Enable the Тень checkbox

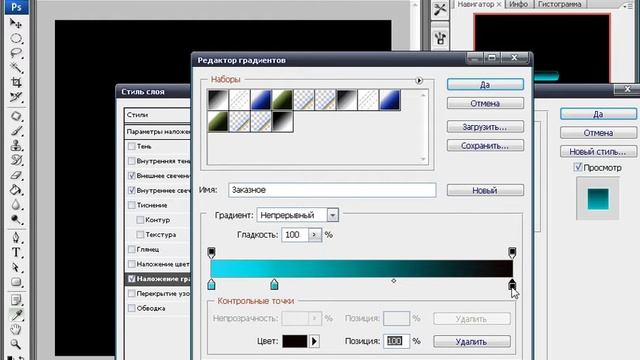point(131,146)
